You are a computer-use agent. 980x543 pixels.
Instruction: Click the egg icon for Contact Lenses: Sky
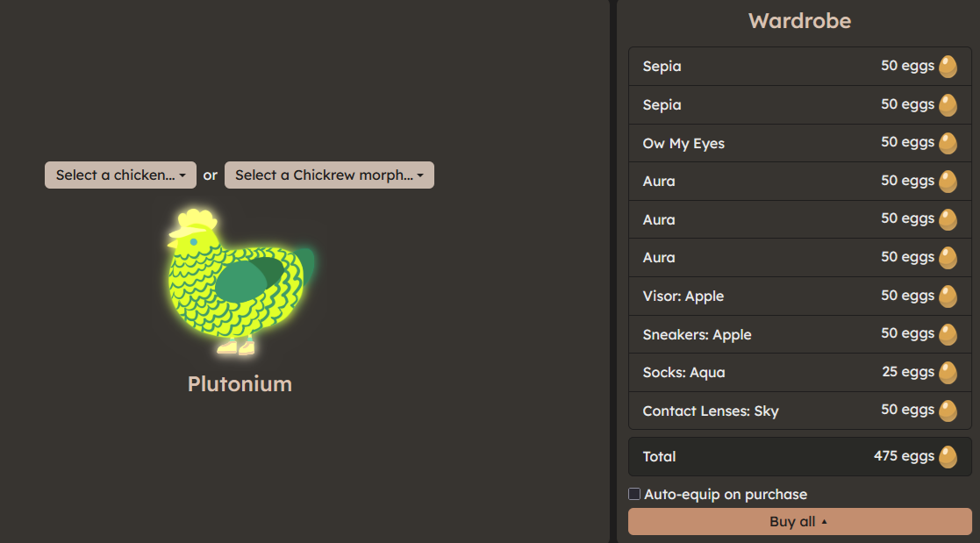tap(948, 411)
